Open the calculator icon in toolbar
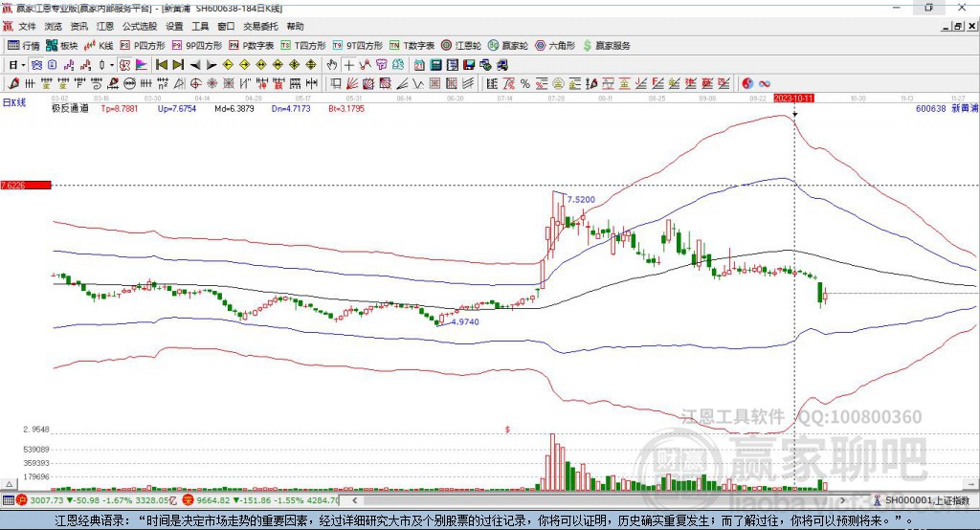The width and height of the screenshot is (980, 530). pyautogui.click(x=436, y=65)
